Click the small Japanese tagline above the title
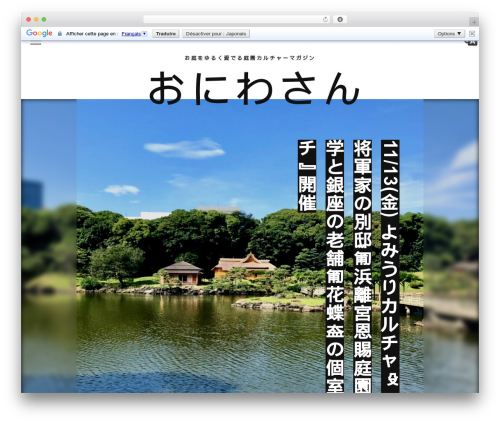The image size is (500, 423). pyautogui.click(x=249, y=58)
